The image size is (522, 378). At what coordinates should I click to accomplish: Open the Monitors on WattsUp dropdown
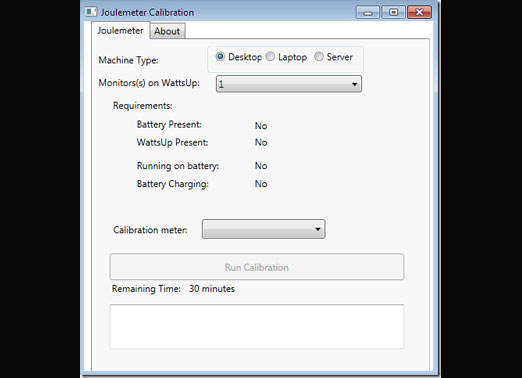tap(289, 84)
